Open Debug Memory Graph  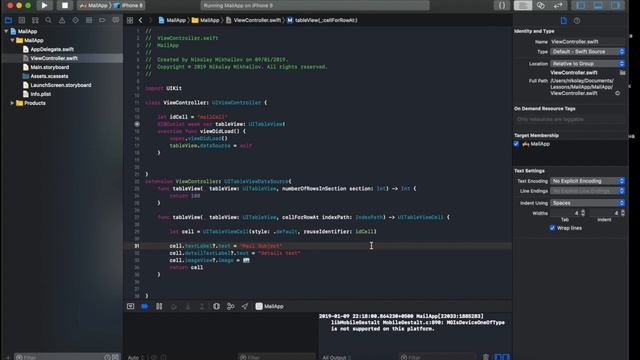point(231,307)
